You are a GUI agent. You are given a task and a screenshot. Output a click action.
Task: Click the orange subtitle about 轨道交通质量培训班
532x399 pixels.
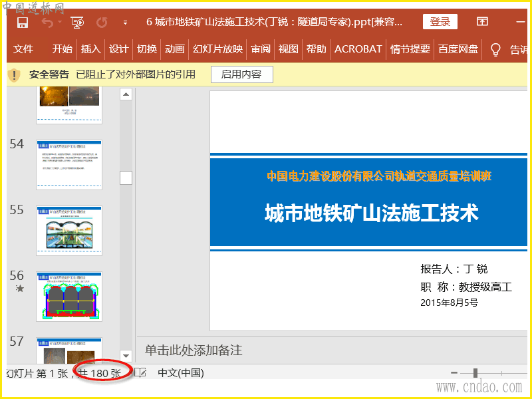(x=379, y=176)
